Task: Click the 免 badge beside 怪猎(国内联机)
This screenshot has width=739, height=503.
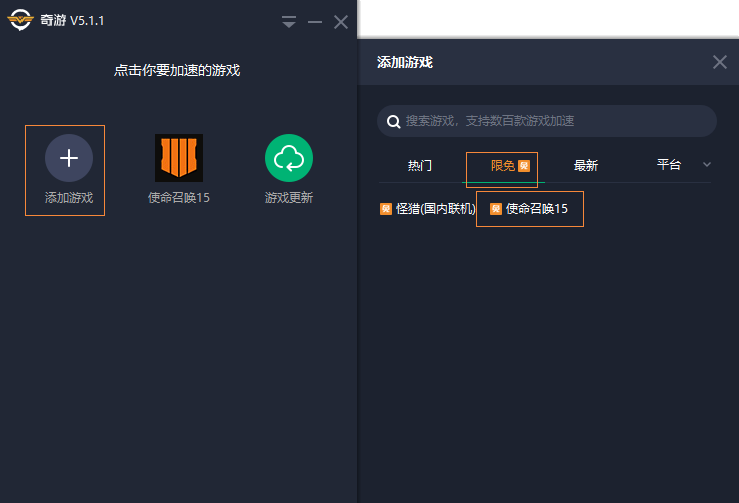Action: pos(386,209)
